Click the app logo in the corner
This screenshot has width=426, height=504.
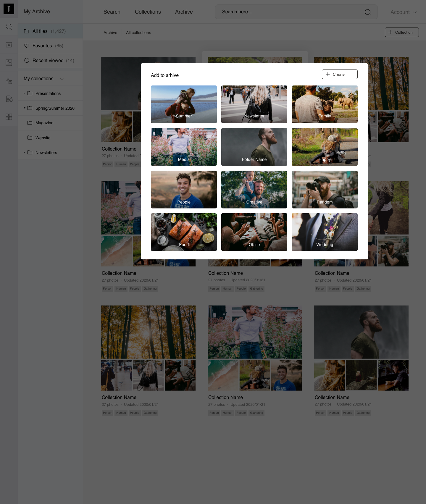9,9
